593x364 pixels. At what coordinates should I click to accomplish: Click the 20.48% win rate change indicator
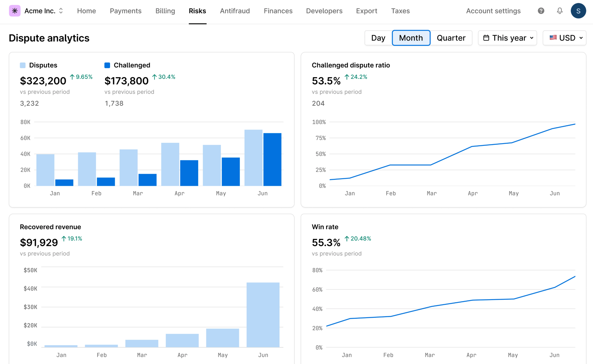point(358,239)
